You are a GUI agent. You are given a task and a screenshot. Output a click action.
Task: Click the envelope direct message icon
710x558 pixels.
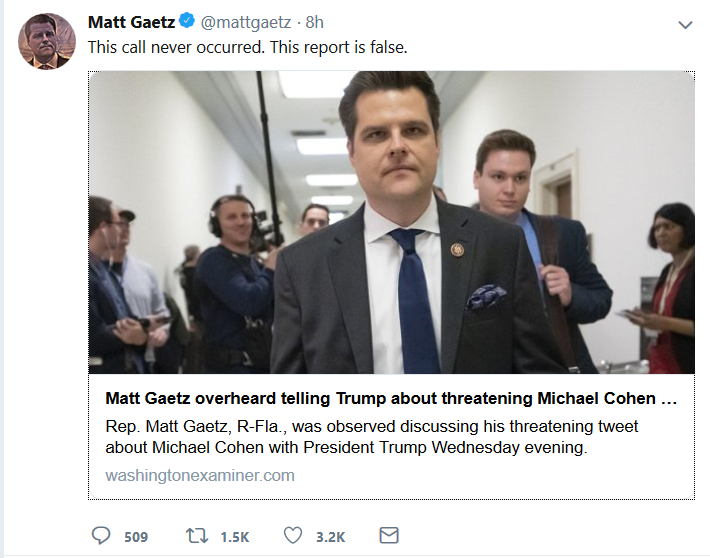point(389,536)
